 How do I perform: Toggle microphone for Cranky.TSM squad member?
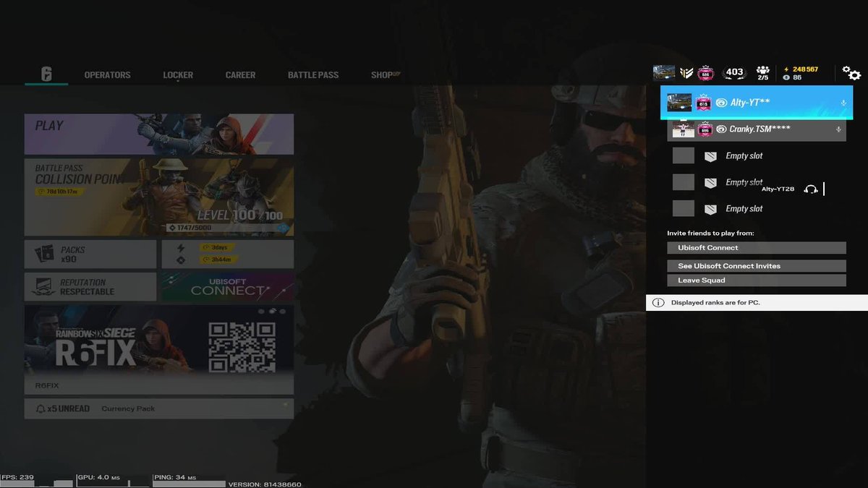[x=838, y=129]
